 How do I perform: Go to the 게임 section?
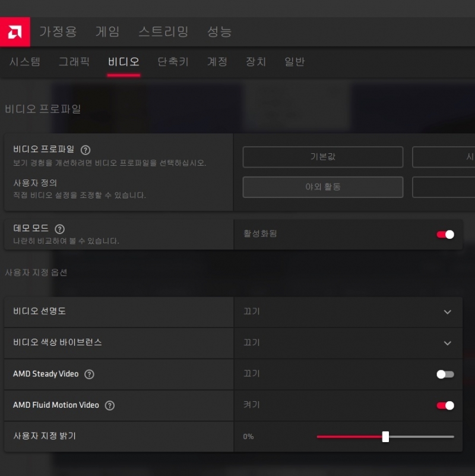(x=107, y=31)
